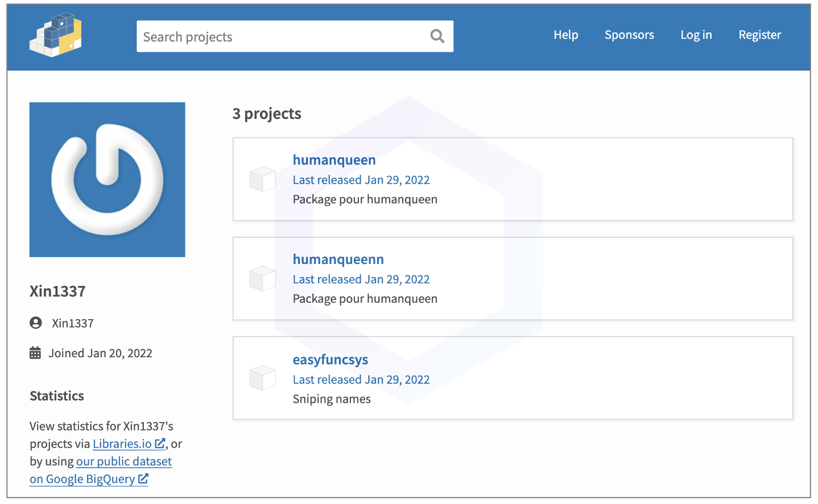The image size is (818, 504).
Task: Click the humanqueen package cube icon
Action: [262, 179]
